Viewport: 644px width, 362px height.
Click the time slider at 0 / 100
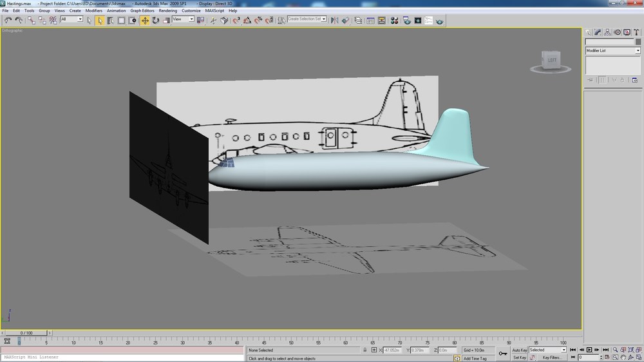click(26, 333)
